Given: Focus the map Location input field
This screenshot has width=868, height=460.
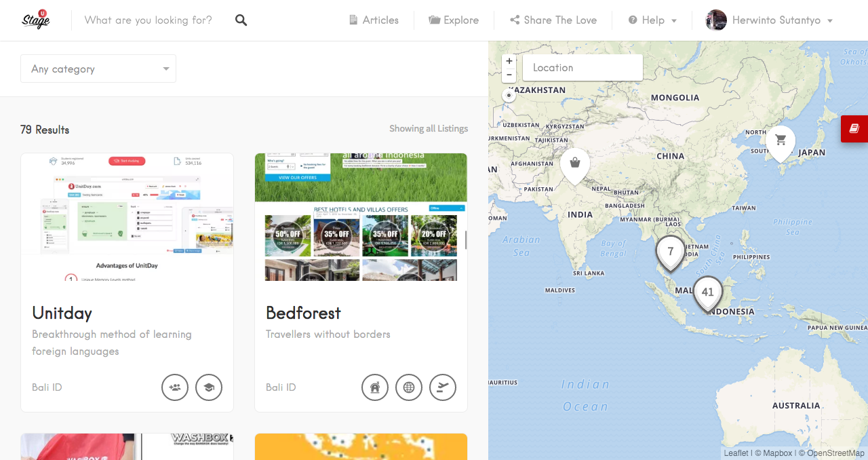Looking at the screenshot, I should [583, 68].
